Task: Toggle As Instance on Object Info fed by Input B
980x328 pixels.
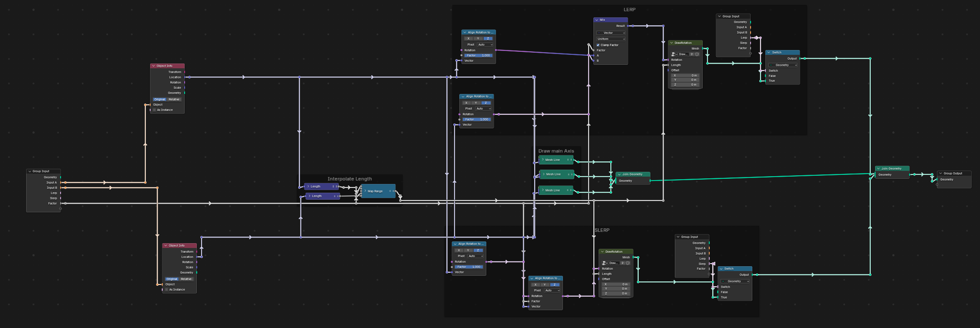Action: point(166,290)
